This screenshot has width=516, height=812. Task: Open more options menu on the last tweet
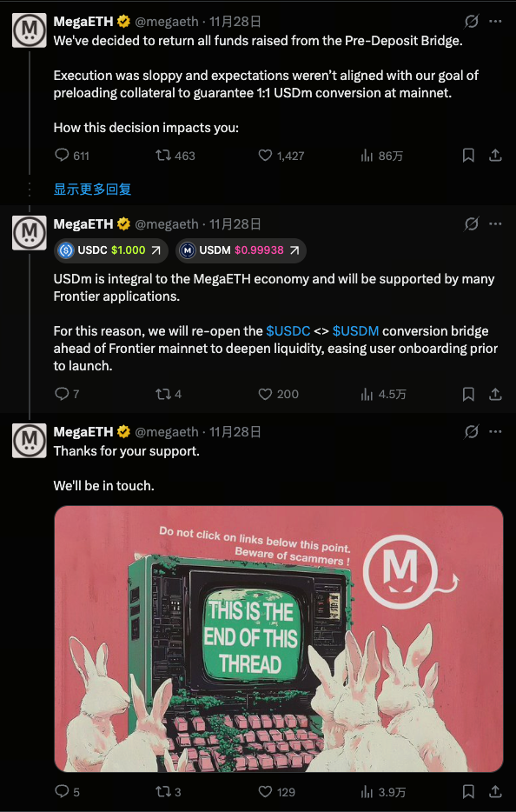(495, 431)
